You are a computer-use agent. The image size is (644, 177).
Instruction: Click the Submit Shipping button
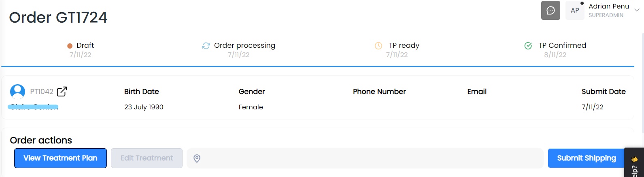[587, 158]
